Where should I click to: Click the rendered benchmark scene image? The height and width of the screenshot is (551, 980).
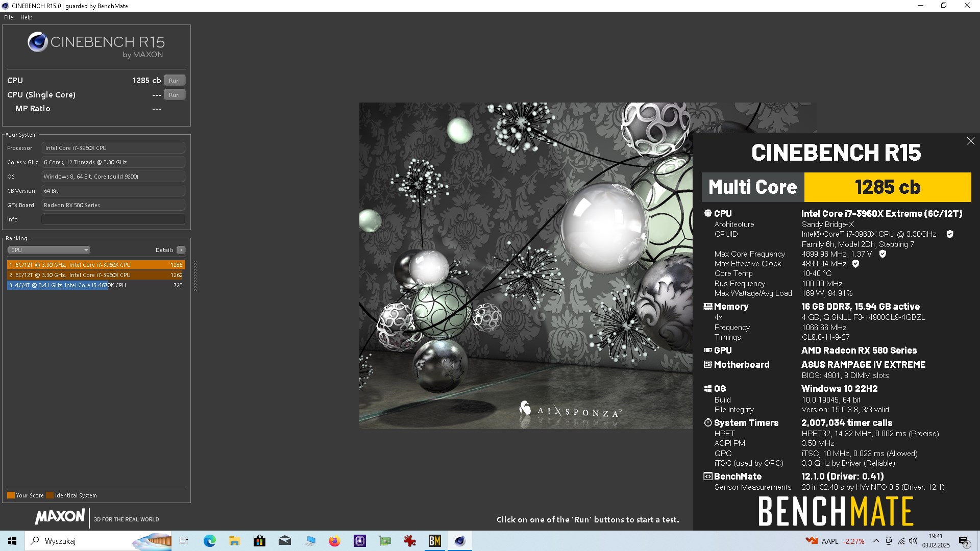pos(526,265)
